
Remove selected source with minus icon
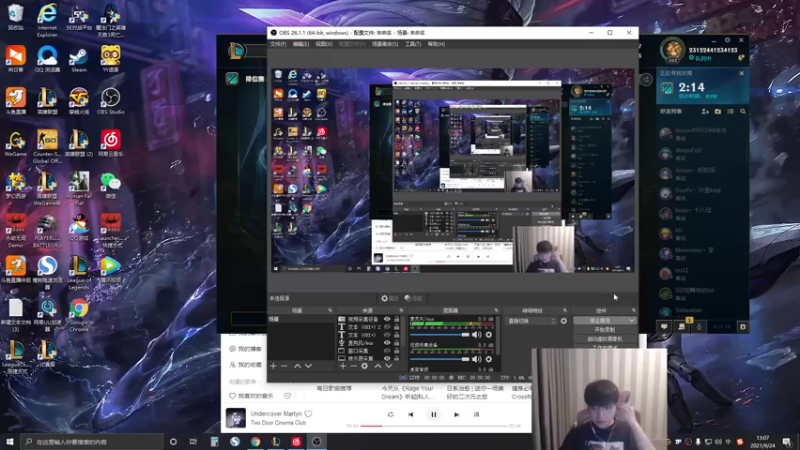tap(354, 366)
